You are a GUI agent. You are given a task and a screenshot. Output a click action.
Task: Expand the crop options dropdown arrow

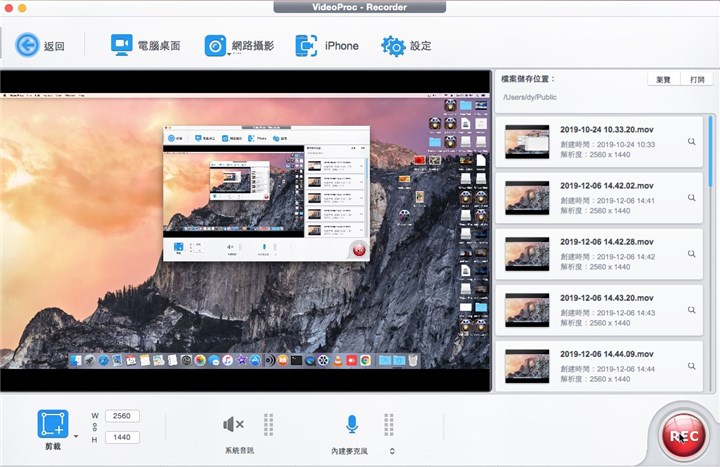click(76, 436)
